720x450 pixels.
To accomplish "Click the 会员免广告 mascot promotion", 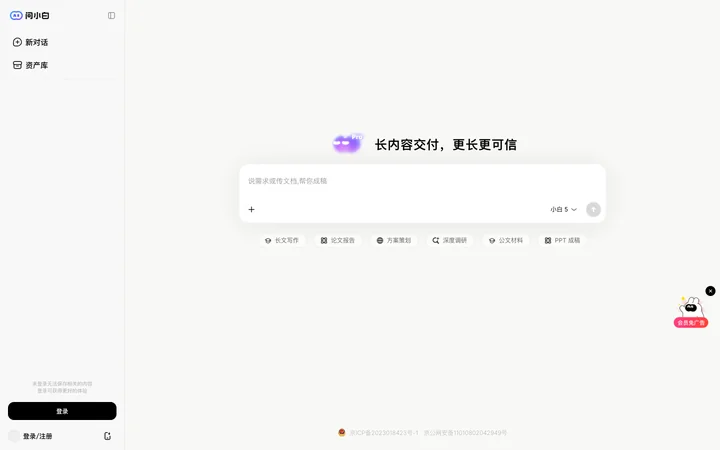I will coord(691,312).
